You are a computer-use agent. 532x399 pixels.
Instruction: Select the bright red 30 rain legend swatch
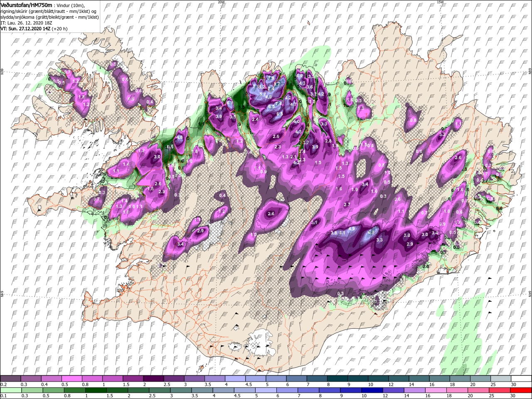pos(521,390)
